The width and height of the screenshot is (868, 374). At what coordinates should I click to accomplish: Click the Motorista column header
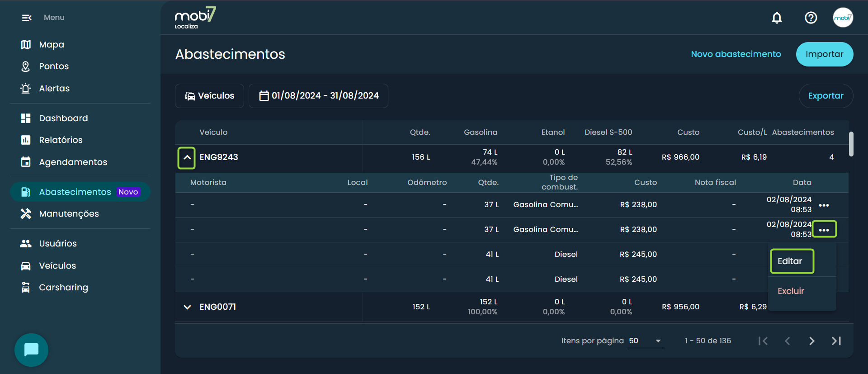208,182
